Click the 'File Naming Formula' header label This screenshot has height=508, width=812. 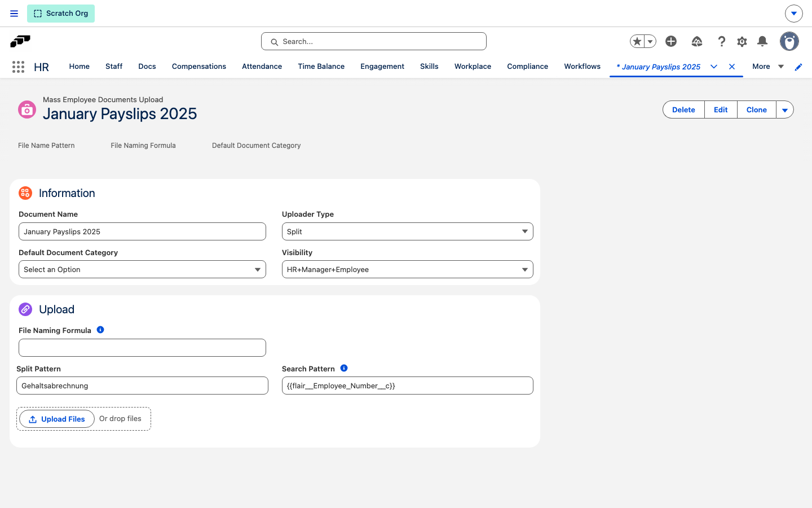click(x=143, y=146)
